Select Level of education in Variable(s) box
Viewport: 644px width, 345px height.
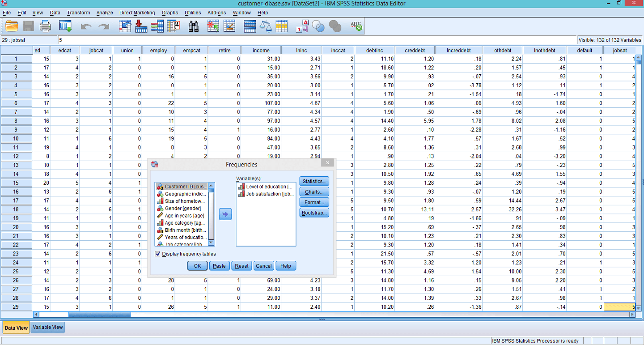point(266,187)
